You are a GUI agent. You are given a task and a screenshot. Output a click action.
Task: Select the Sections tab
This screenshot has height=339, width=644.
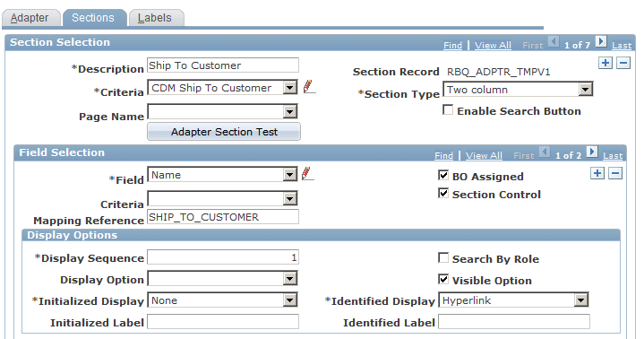pyautogui.click(x=93, y=18)
